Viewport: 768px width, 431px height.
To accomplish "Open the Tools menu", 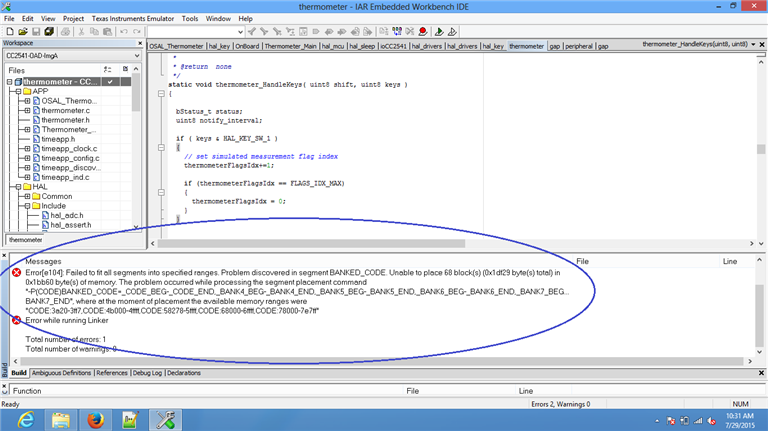I will tap(190, 19).
